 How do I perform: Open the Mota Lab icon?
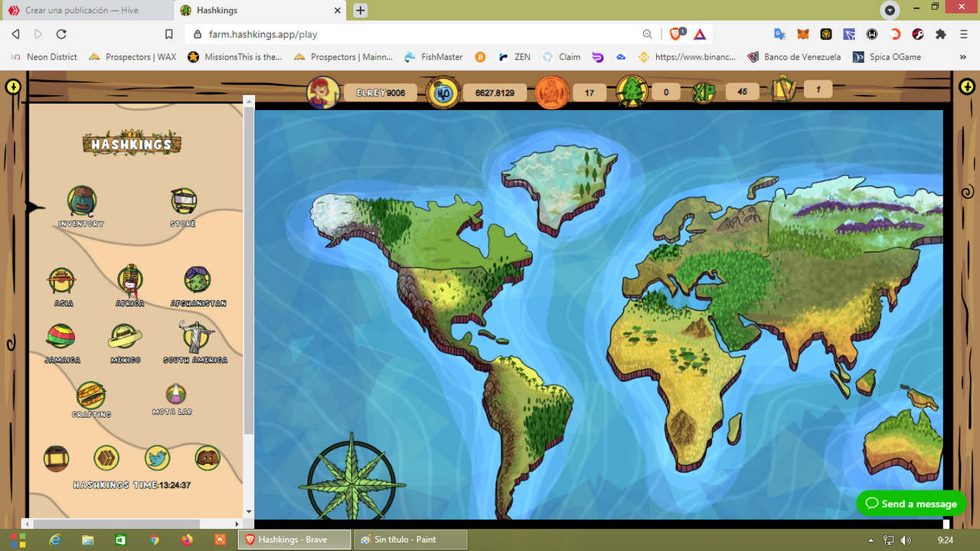[x=175, y=395]
